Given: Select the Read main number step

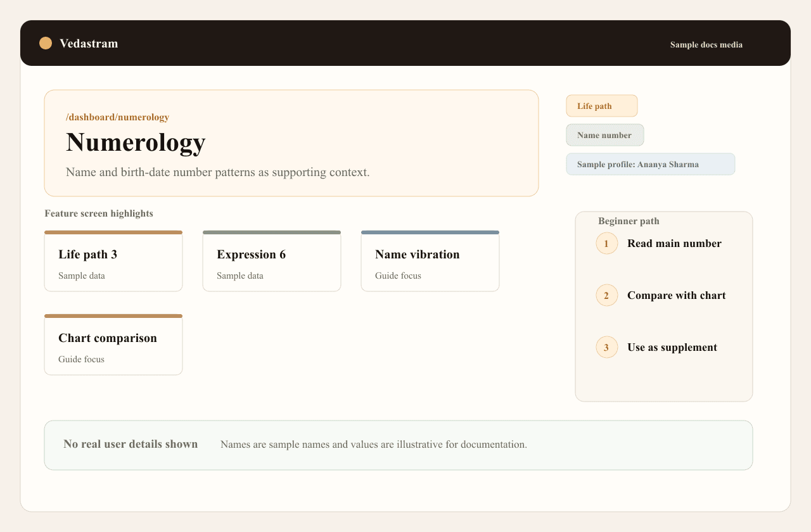Looking at the screenshot, I should pos(674,243).
